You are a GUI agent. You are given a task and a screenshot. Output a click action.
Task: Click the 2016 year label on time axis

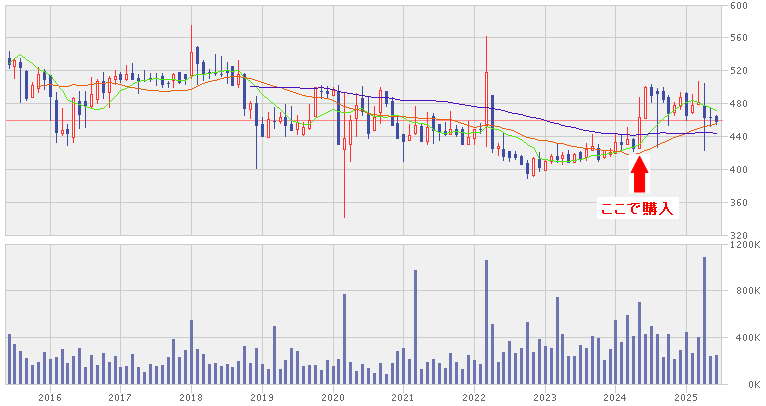click(50, 397)
